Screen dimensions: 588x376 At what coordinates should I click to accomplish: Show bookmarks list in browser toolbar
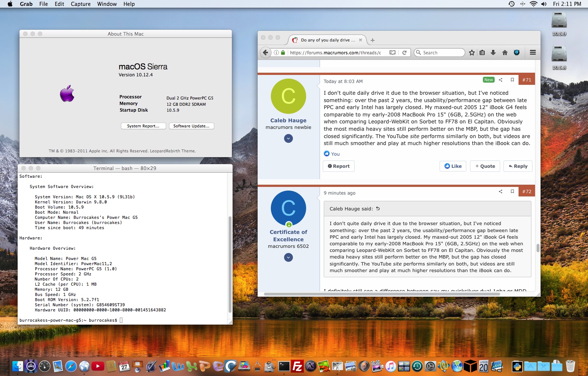tap(482, 53)
